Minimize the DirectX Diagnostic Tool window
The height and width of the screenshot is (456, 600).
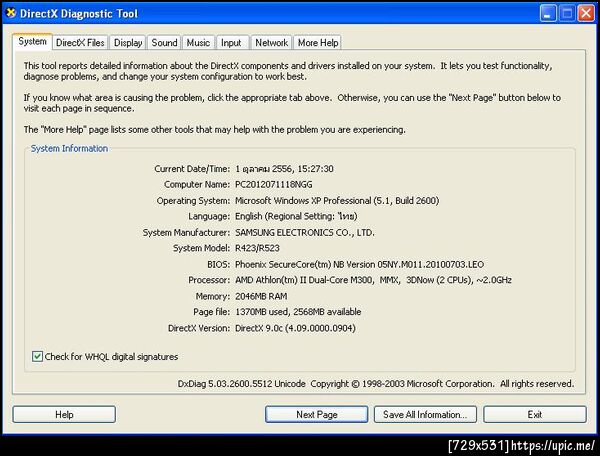coord(548,14)
